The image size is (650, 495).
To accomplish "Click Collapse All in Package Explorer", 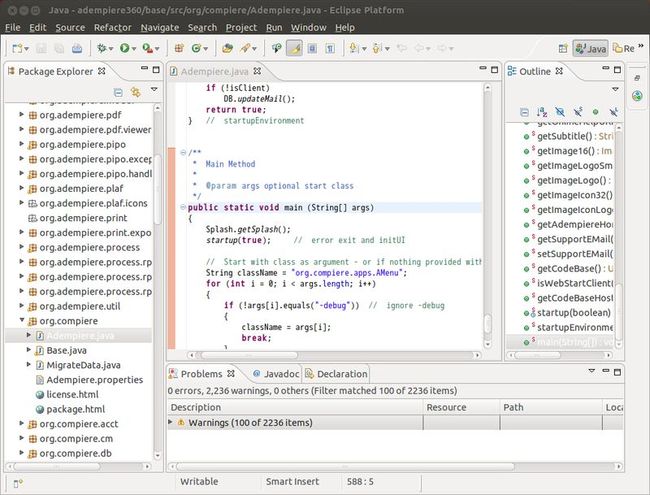I will 118,92.
